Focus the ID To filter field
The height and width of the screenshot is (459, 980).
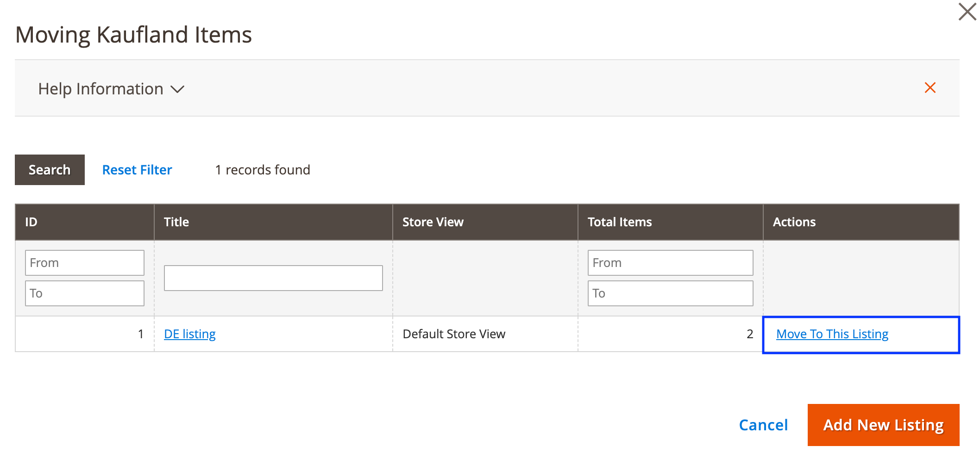coord(84,293)
